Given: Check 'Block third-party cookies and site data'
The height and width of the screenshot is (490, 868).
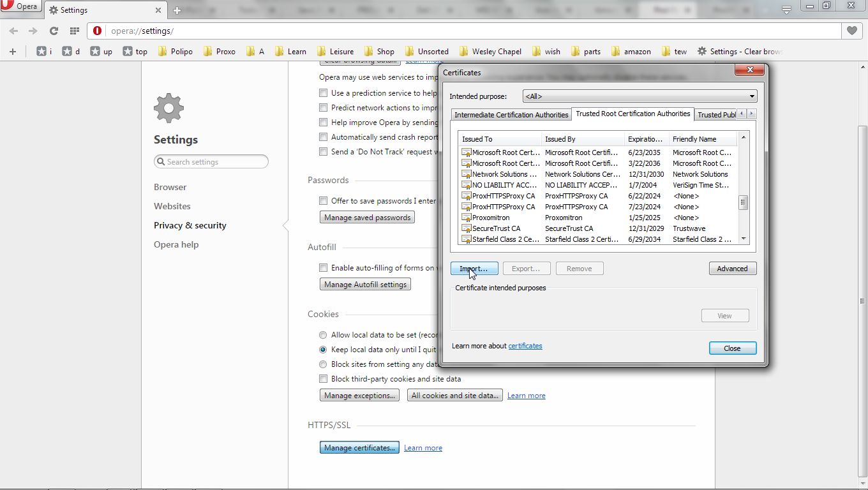Looking at the screenshot, I should point(323,379).
